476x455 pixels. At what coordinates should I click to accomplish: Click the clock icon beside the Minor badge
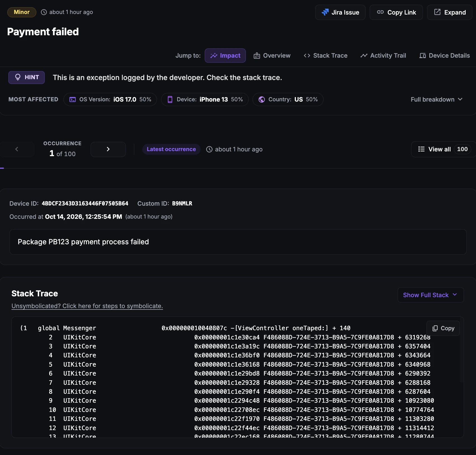point(44,12)
